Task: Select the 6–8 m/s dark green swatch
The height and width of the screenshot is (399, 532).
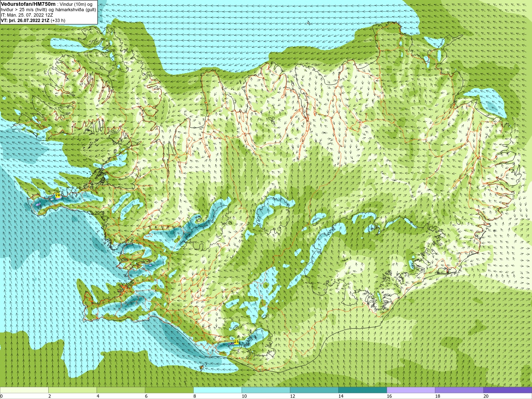Action: coord(169,390)
